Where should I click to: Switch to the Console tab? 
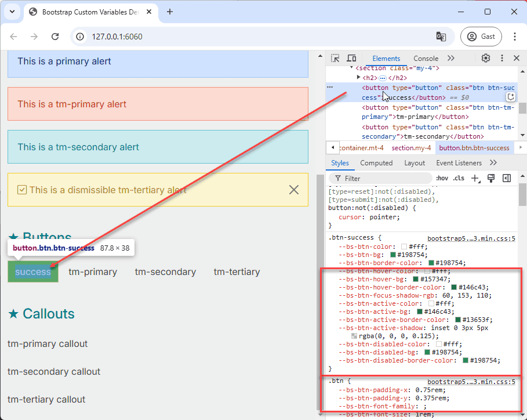click(x=426, y=59)
